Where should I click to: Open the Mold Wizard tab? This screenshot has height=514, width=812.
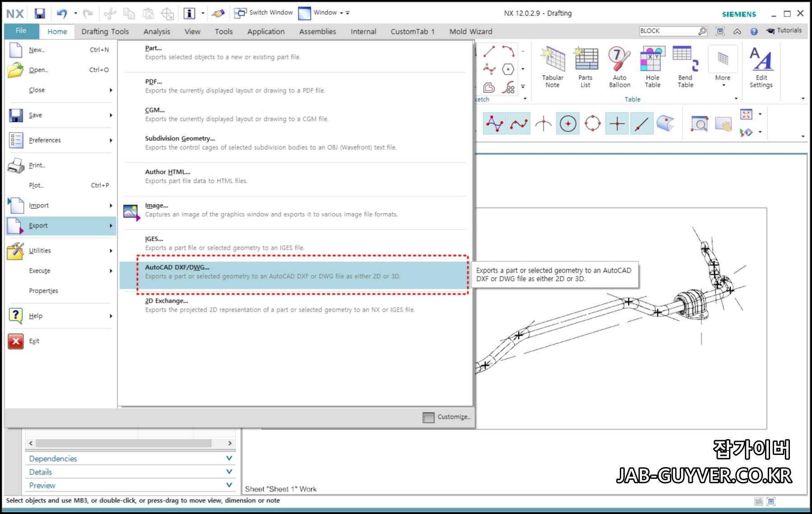coord(471,32)
